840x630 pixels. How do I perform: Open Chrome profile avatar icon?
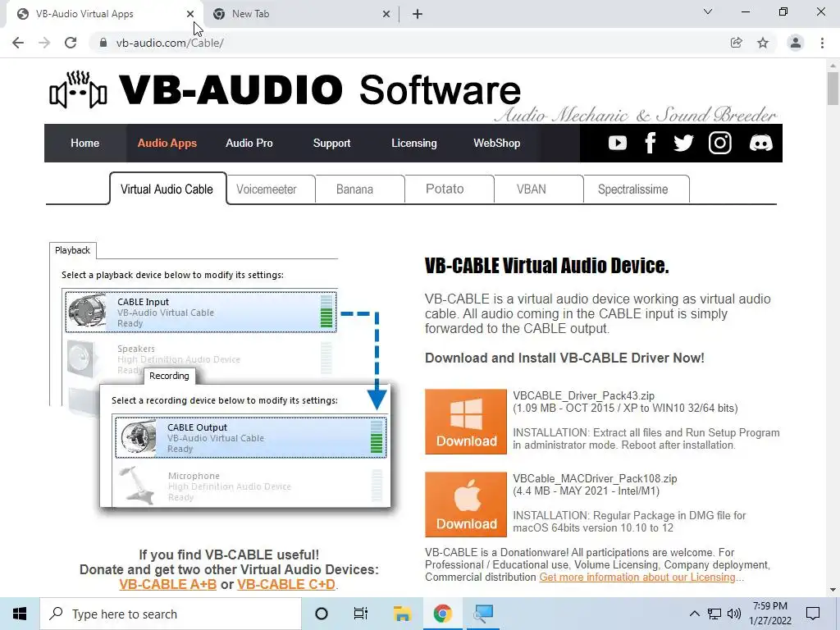(x=796, y=43)
